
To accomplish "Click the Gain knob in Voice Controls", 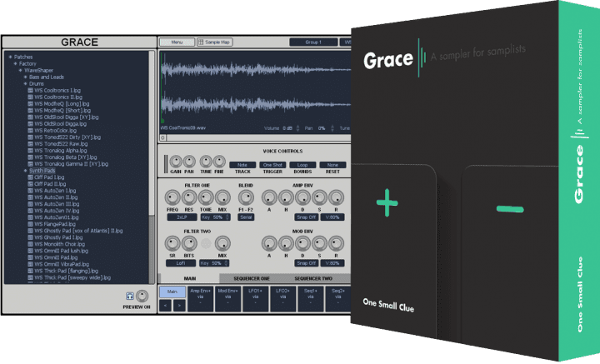I will point(176,162).
